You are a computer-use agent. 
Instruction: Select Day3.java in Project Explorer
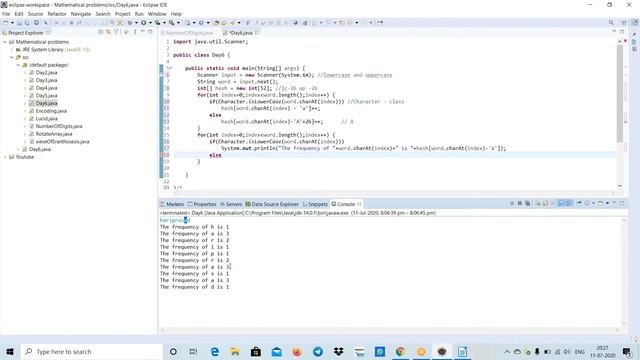[46, 80]
